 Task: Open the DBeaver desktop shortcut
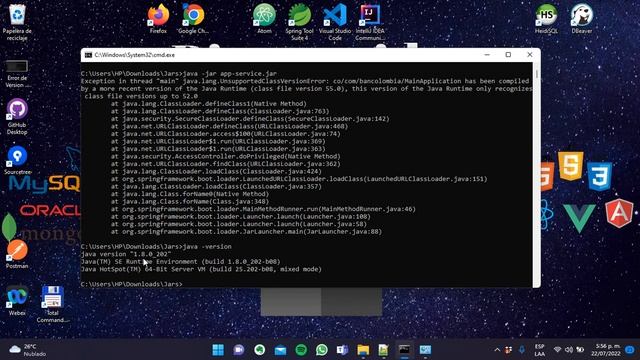pyautogui.click(x=582, y=18)
